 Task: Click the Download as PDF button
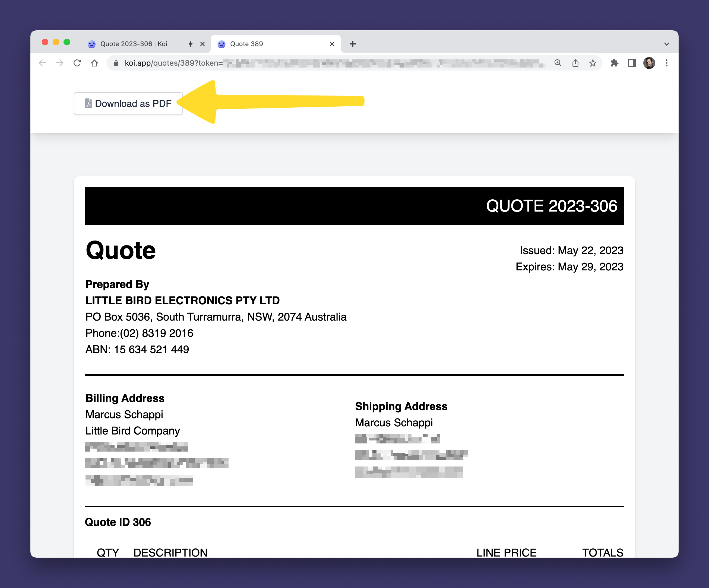pos(128,104)
